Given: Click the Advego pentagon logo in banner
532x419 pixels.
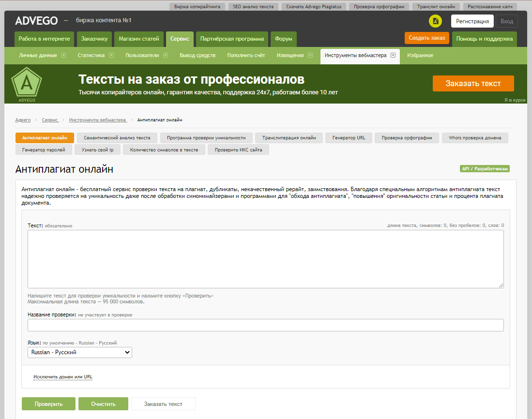Looking at the screenshot, I should pos(27,84).
